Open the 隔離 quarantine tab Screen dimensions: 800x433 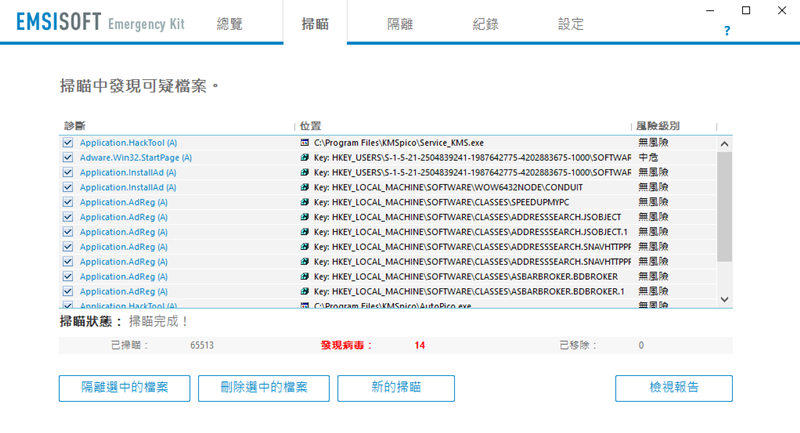(x=400, y=24)
